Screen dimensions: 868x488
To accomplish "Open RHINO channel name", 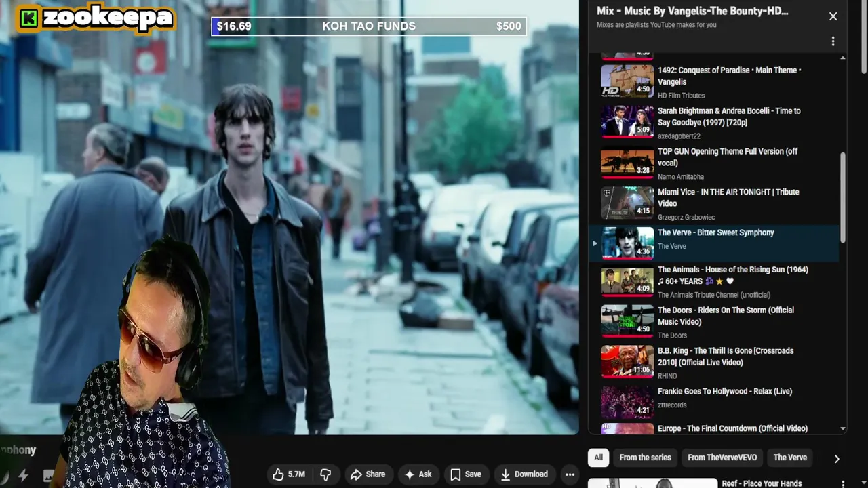I will point(667,376).
